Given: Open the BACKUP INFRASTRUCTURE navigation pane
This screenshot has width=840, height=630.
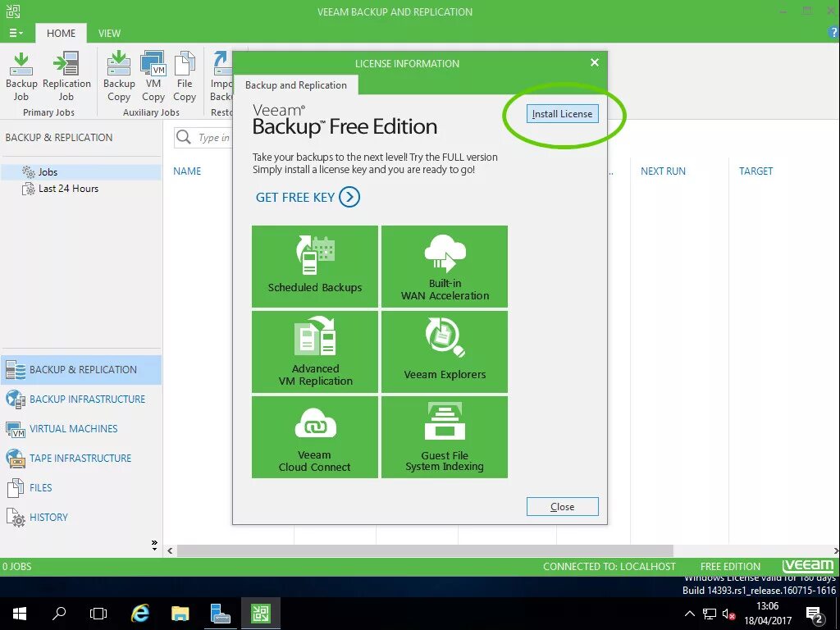Looking at the screenshot, I should (x=81, y=399).
